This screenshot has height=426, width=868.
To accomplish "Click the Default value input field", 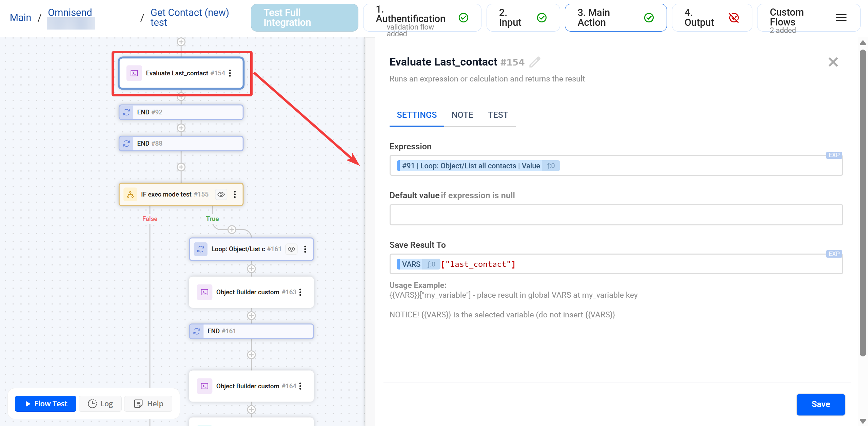I will (x=615, y=215).
